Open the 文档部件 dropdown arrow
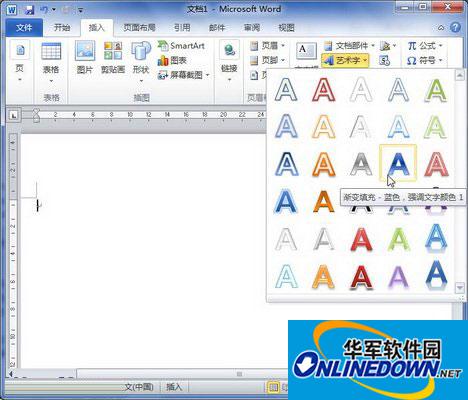Screen dimensions: 468x400 [373, 46]
